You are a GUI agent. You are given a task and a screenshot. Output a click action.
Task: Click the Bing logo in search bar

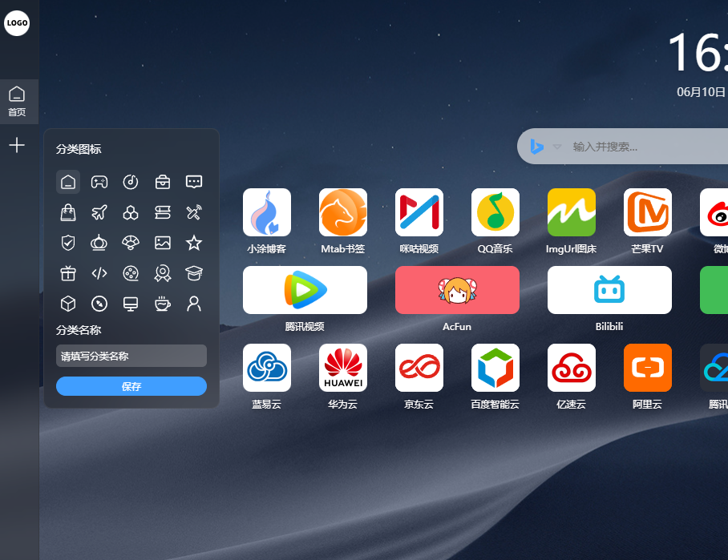[536, 147]
